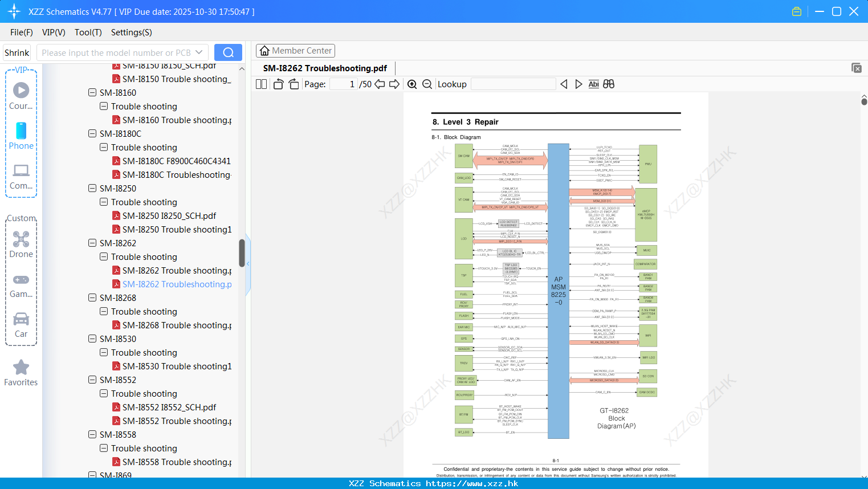This screenshot has height=489, width=868.
Task: Collapse Trouble shooting folder under SM-I8558
Action: click(104, 448)
